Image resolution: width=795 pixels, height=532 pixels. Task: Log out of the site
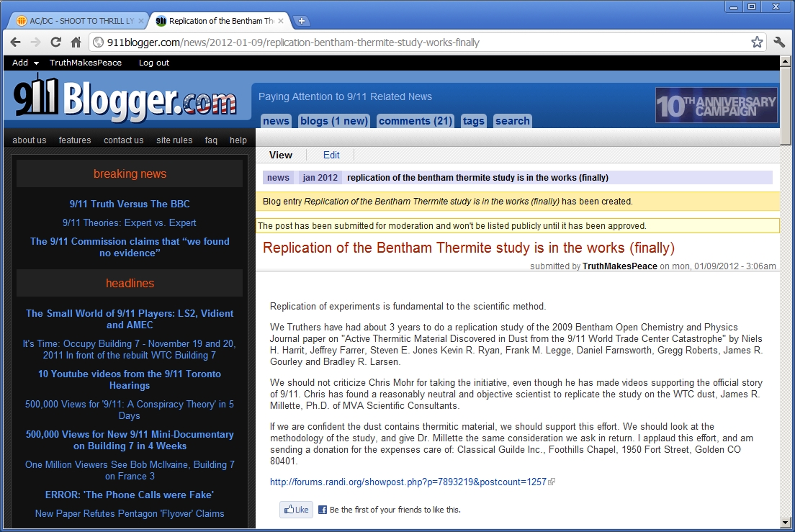[154, 63]
